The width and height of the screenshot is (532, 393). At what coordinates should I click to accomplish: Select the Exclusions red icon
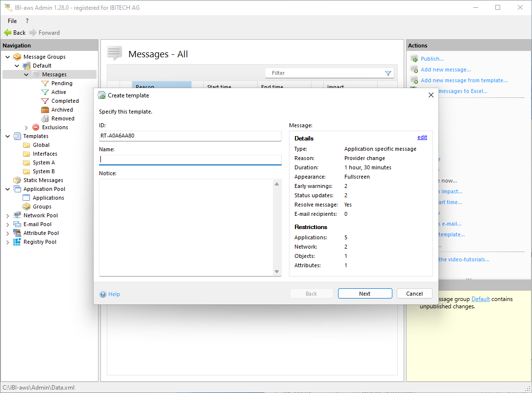point(36,127)
